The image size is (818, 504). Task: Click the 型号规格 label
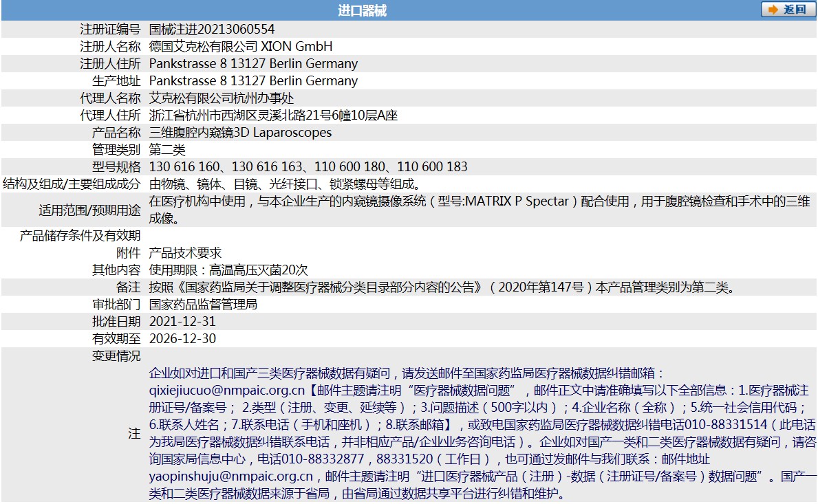click(x=116, y=167)
